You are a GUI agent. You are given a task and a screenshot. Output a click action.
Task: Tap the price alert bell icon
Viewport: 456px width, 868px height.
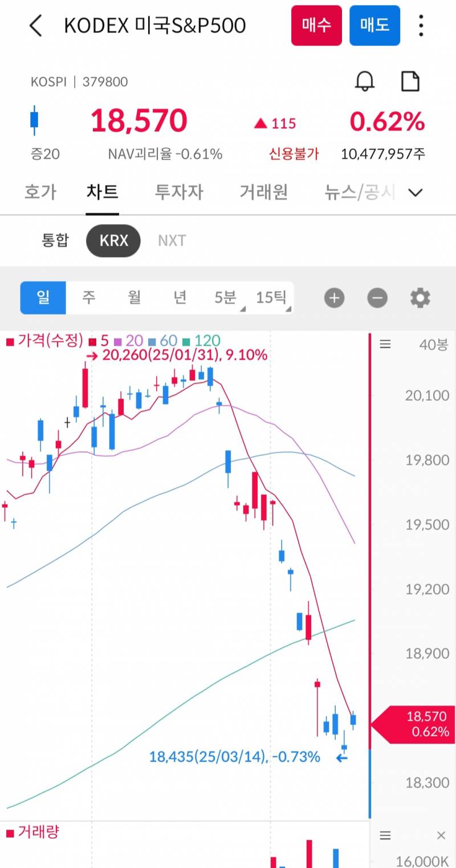coord(365,81)
